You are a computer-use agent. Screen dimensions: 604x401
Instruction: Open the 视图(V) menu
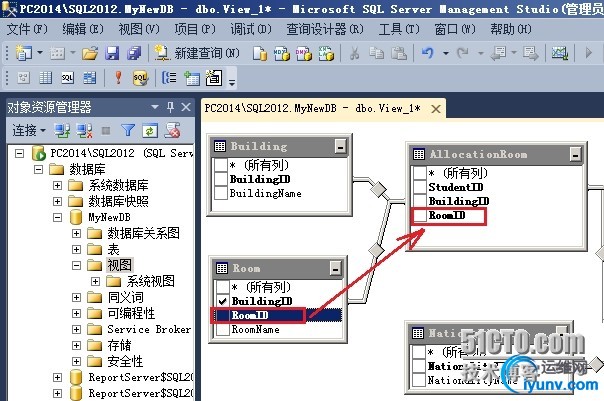[139, 29]
